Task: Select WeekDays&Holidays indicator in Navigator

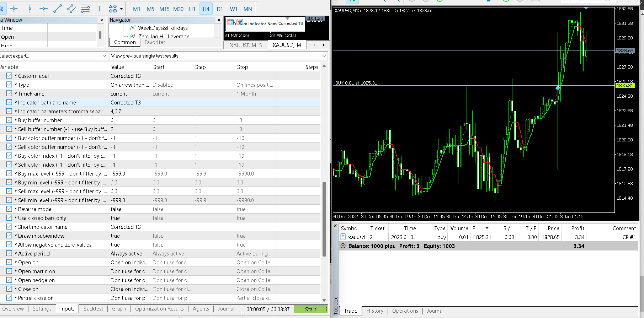Action: coord(163,28)
